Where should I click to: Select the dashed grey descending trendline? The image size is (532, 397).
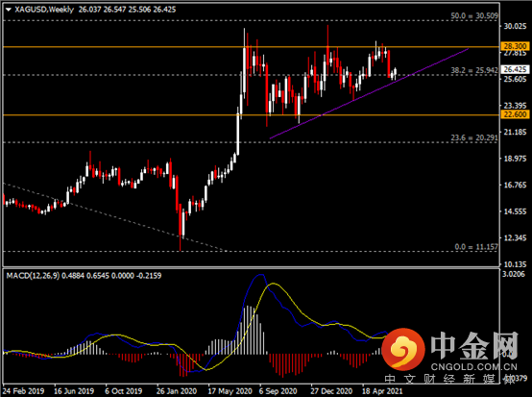[x=113, y=217]
